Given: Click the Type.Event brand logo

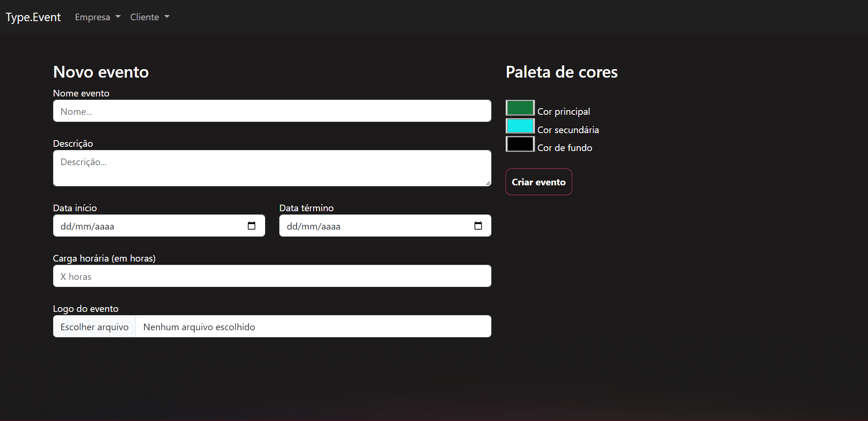Looking at the screenshot, I should coord(33,17).
